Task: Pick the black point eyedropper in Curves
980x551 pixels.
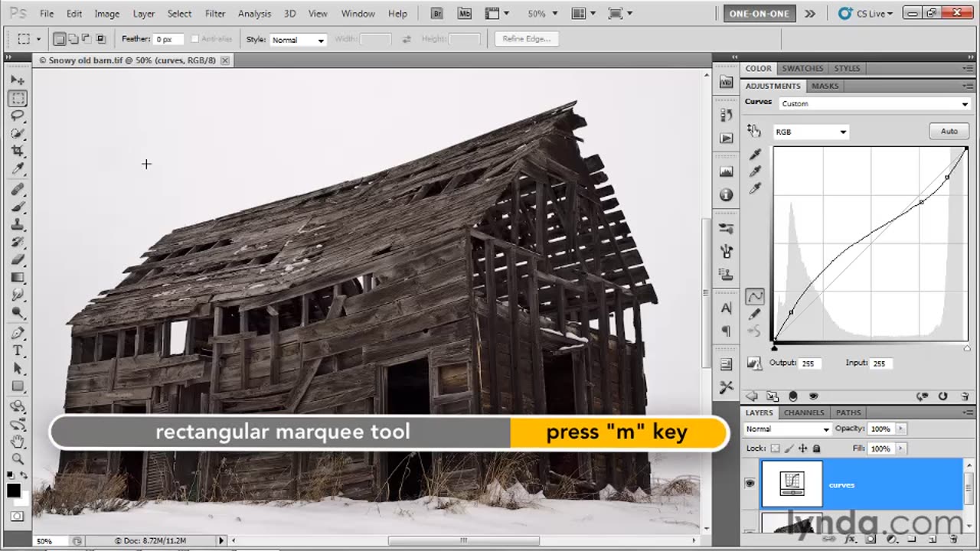Action: (756, 154)
